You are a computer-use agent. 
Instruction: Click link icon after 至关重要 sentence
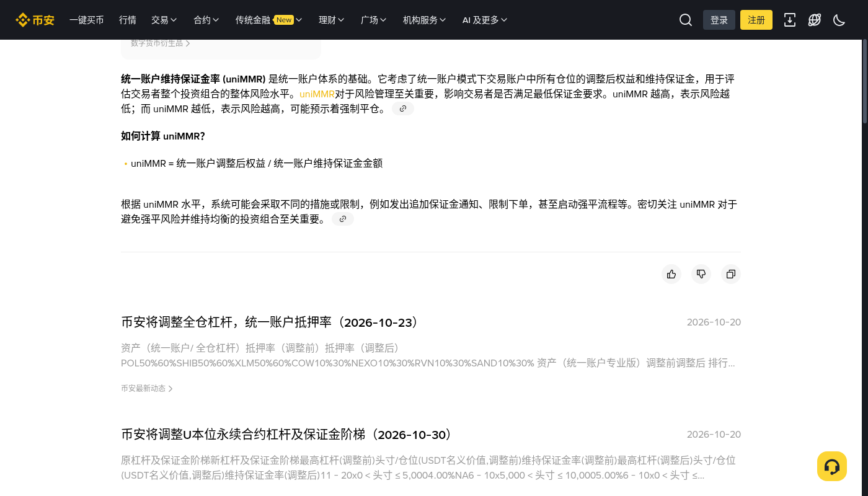coord(343,219)
